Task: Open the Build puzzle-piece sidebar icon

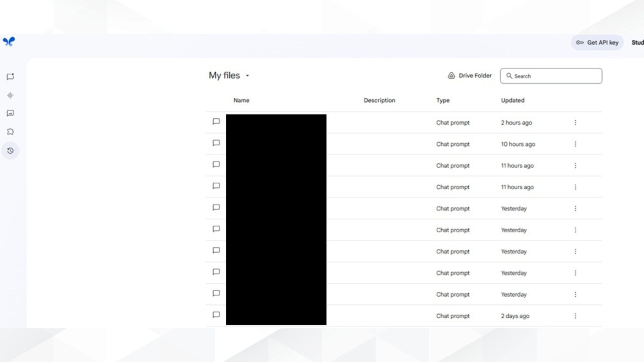Action: 10,132
